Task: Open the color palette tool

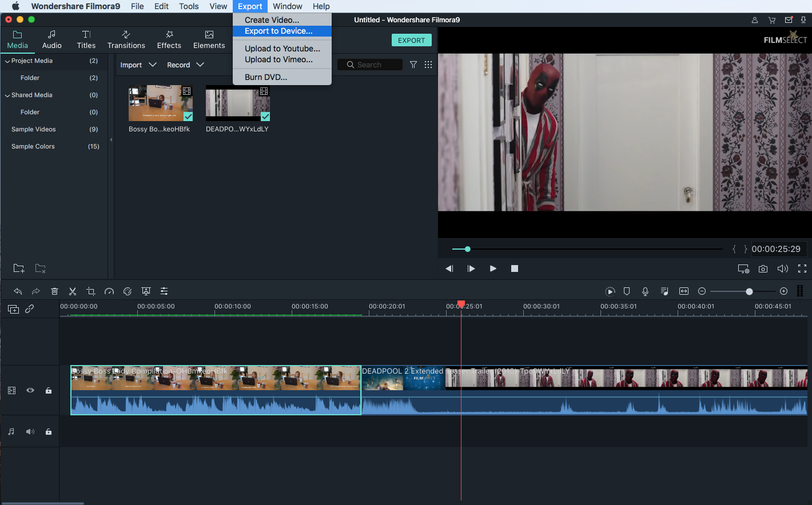Action: (128, 291)
